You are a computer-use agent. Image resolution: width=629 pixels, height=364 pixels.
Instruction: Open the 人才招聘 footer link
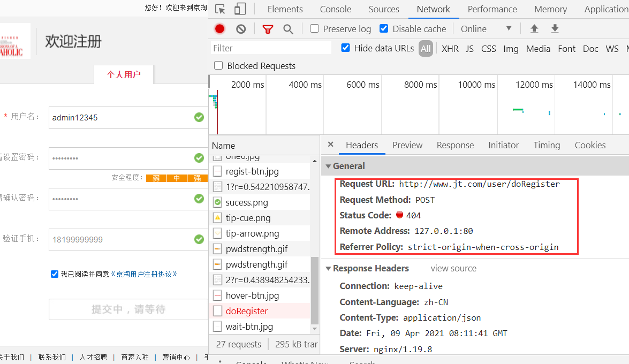pyautogui.click(x=93, y=357)
